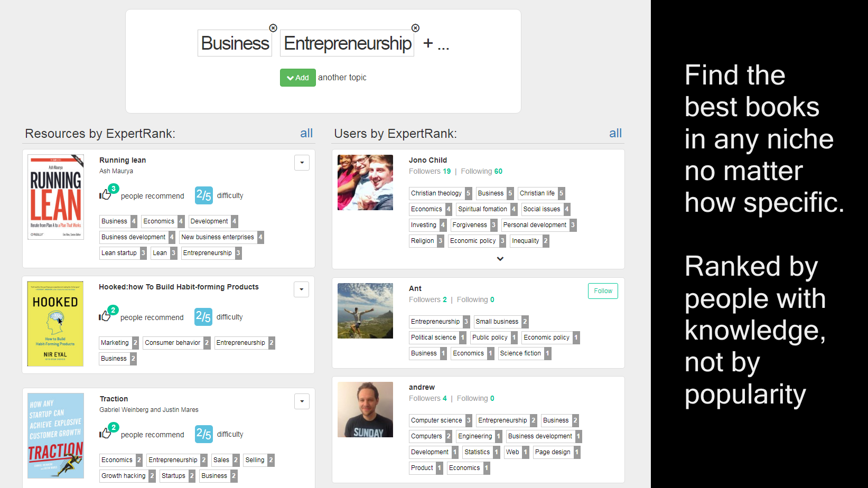Open the dropdown menu for Running lean
Image resolution: width=868 pixels, height=488 pixels.
click(x=302, y=163)
